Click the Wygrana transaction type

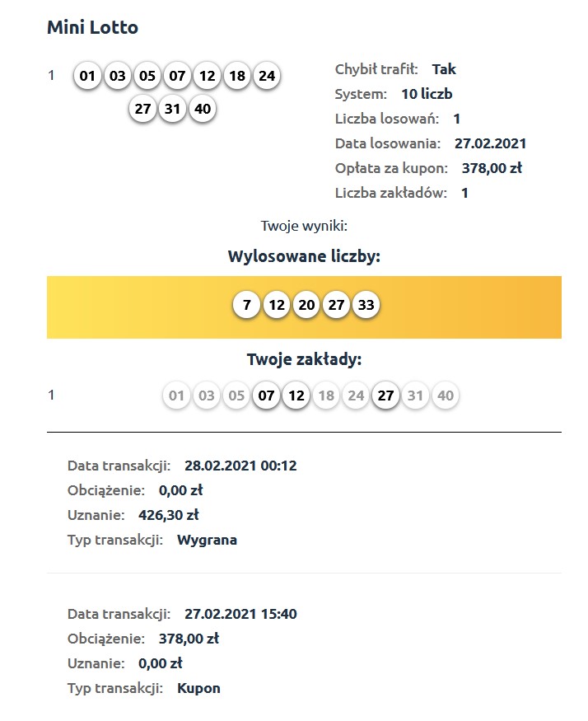click(x=207, y=540)
